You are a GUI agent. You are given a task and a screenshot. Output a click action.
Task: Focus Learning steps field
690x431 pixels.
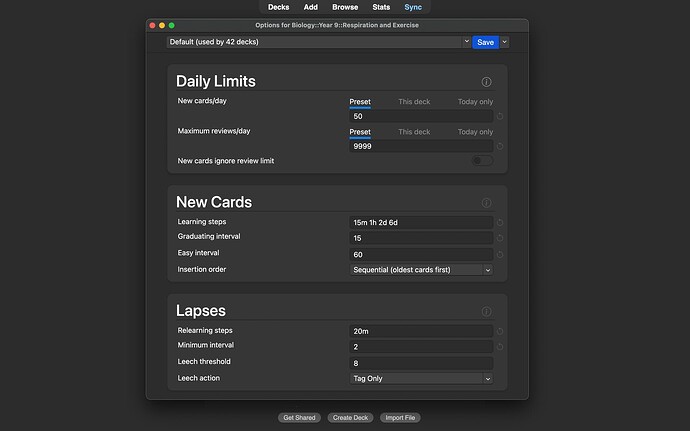coord(421,222)
